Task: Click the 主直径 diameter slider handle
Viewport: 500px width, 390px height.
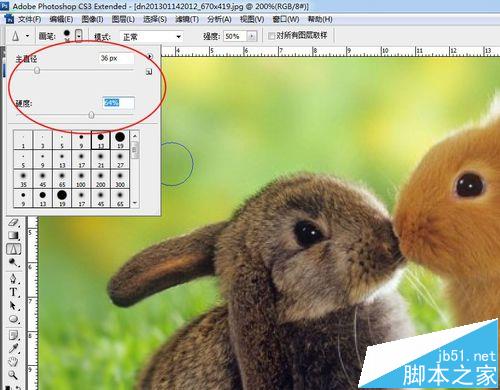Action: pyautogui.click(x=37, y=70)
